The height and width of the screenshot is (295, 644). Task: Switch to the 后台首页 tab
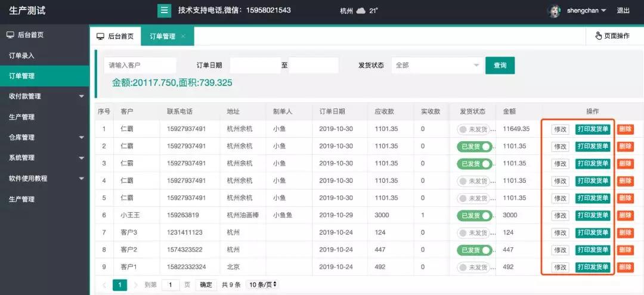pyautogui.click(x=115, y=36)
